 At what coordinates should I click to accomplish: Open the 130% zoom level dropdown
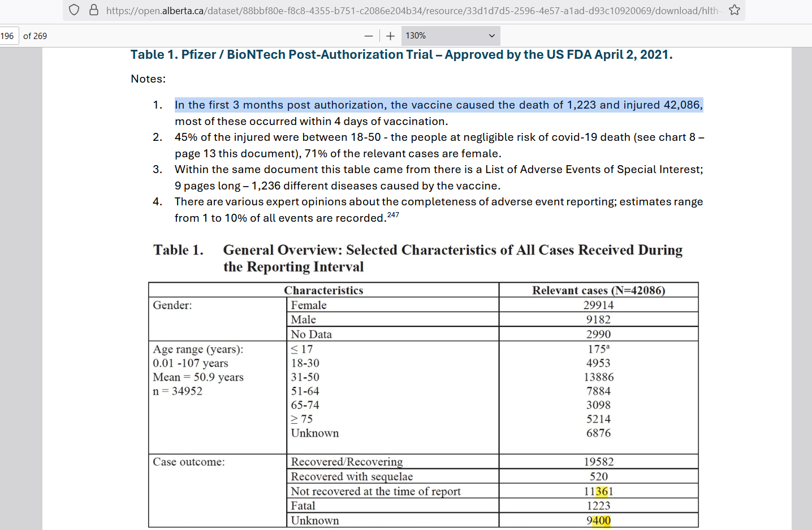pos(451,36)
